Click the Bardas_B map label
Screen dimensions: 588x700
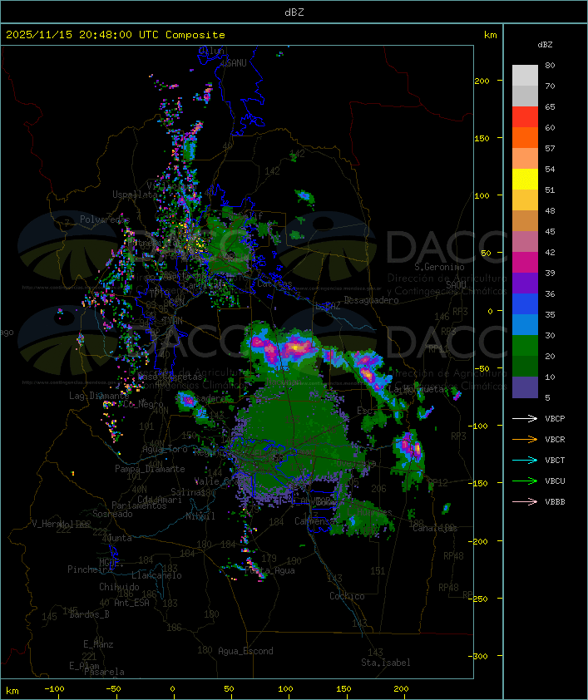coord(89,614)
